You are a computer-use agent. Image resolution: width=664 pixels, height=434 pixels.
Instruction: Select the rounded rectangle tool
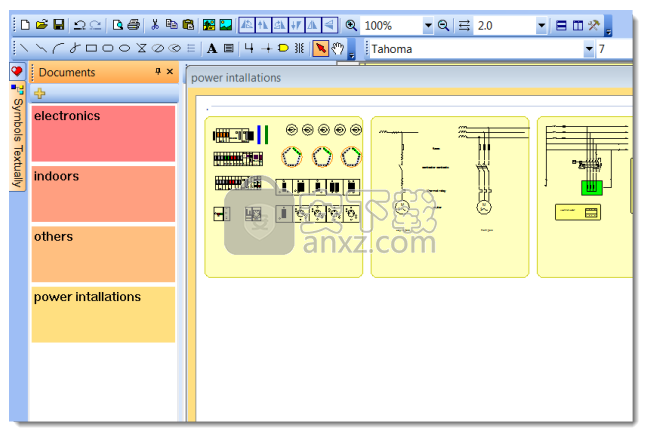click(108, 48)
